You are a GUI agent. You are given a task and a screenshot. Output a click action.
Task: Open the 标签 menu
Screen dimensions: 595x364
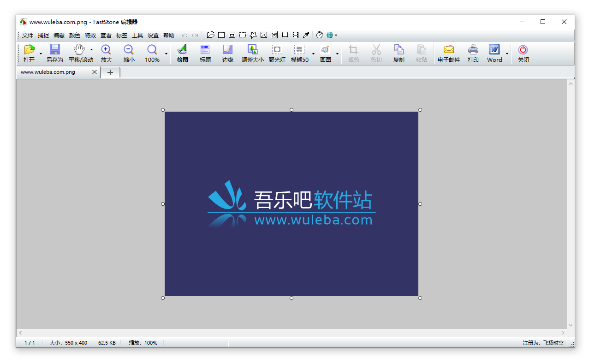(122, 35)
